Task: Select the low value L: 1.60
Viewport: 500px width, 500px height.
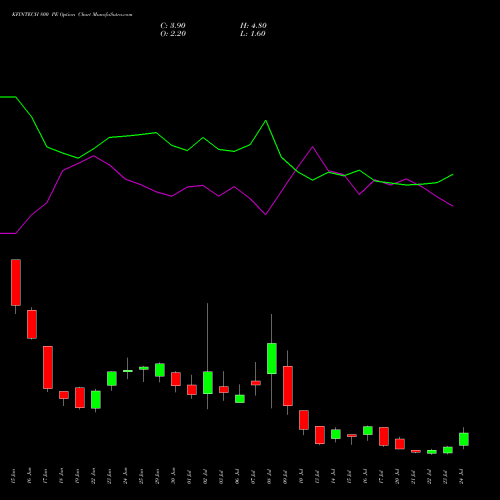Action: 253,34
